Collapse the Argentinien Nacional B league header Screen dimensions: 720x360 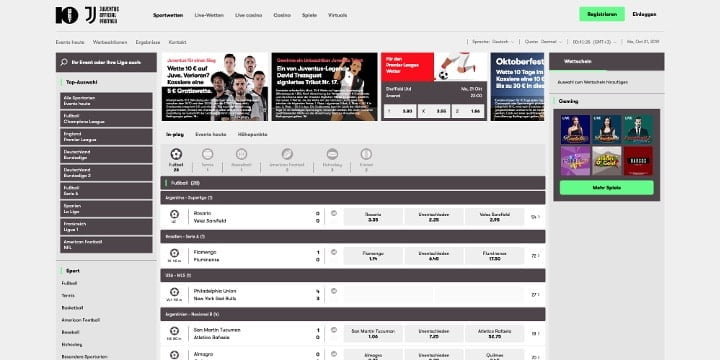click(353, 314)
